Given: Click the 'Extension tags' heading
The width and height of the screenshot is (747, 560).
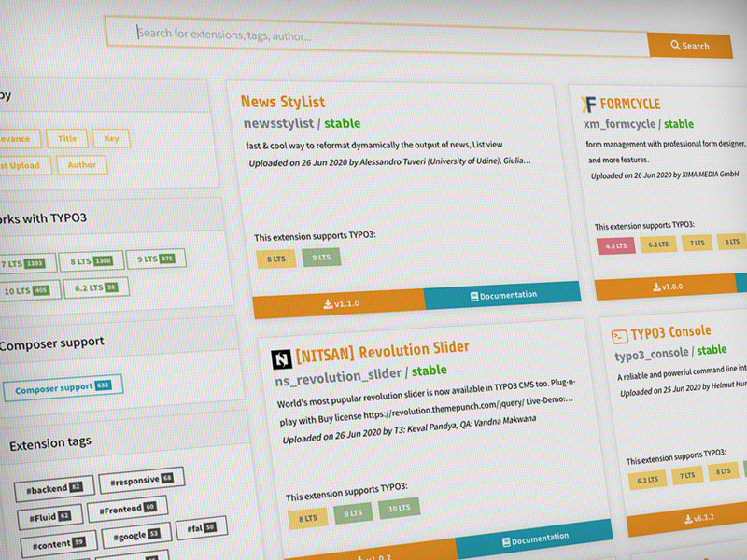Looking at the screenshot, I should [x=50, y=443].
